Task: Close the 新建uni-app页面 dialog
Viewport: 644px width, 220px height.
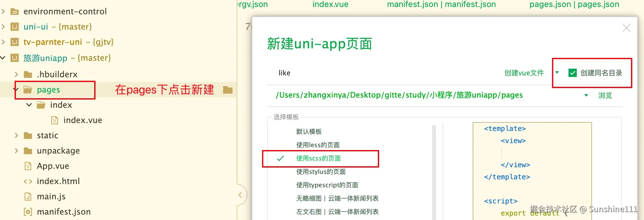Action: (x=626, y=28)
